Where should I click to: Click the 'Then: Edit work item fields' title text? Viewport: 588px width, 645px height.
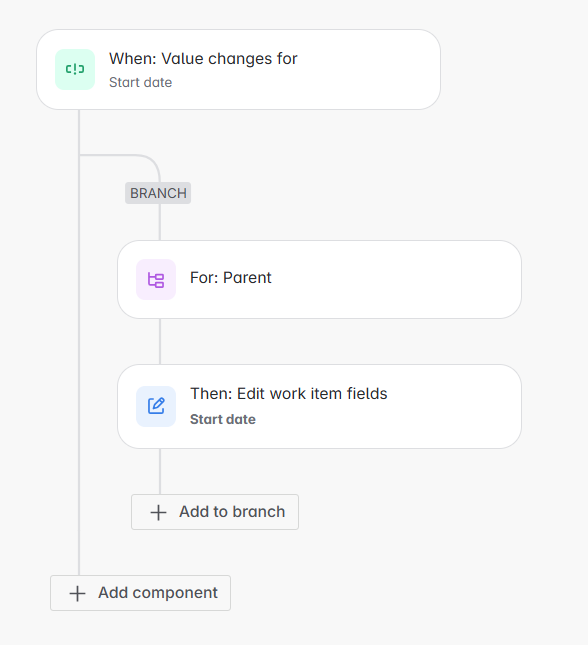tap(288, 394)
